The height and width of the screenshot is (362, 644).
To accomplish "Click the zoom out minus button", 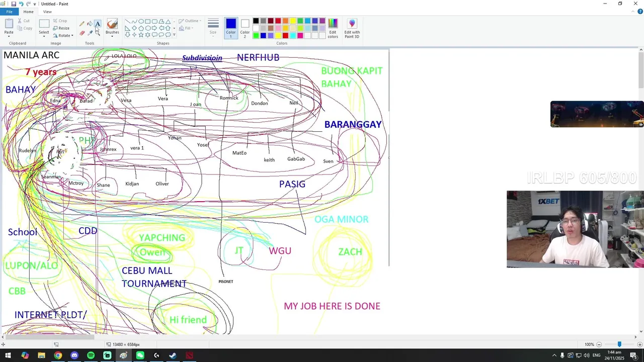I will click(599, 344).
